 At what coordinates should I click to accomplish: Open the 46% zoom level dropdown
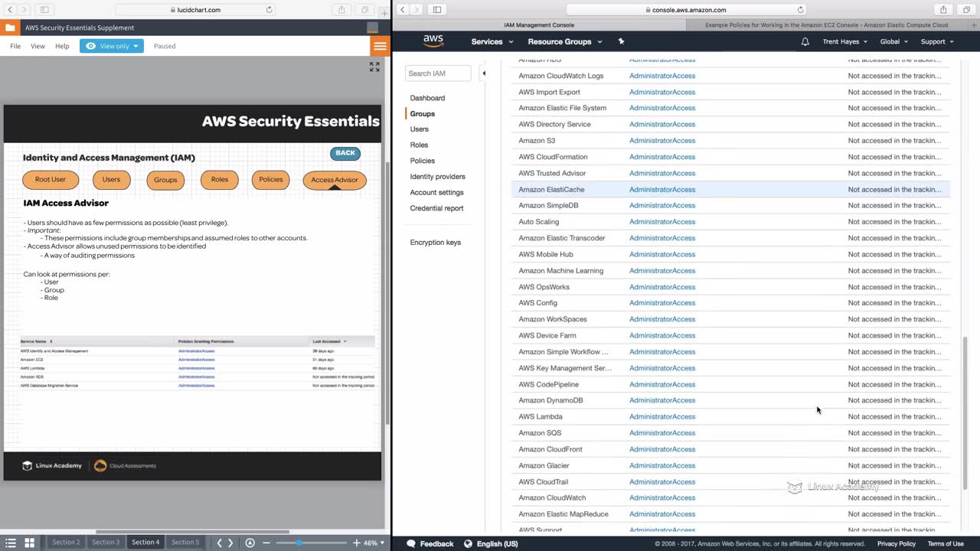[373, 543]
